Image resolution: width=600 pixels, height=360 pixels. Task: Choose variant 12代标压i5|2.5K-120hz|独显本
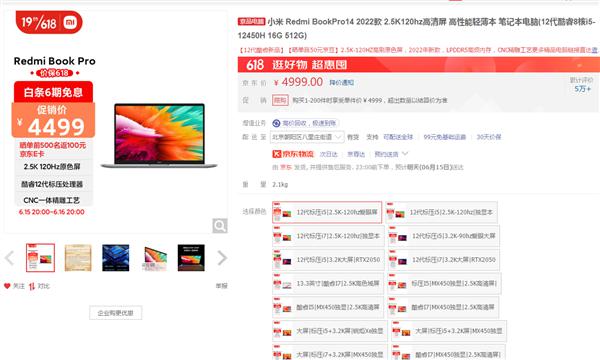[x=442, y=212]
